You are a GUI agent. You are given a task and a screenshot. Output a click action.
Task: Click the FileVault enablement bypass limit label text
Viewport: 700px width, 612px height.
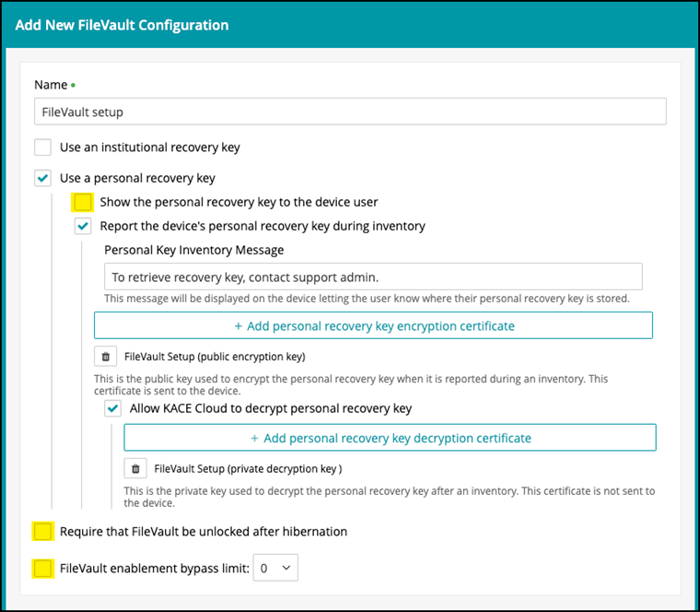pyautogui.click(x=155, y=569)
